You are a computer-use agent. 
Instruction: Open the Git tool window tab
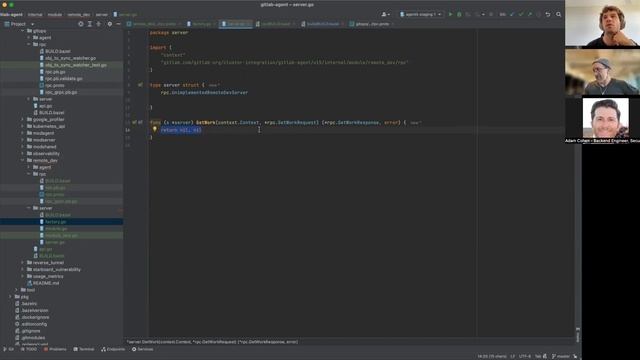point(9,349)
